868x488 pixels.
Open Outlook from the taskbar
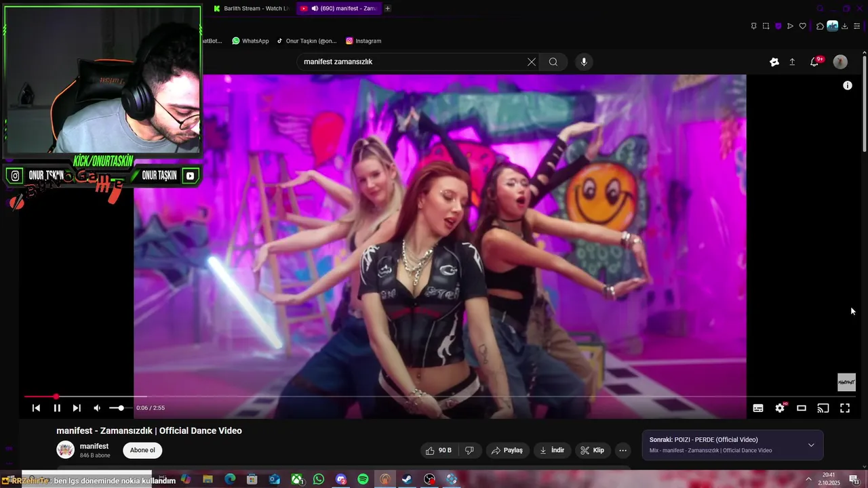(274, 479)
